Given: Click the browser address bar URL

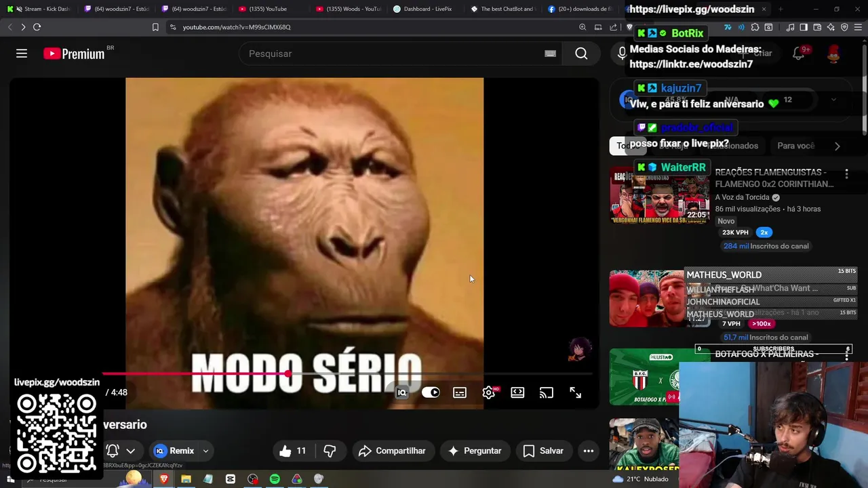Looking at the screenshot, I should click(x=236, y=27).
